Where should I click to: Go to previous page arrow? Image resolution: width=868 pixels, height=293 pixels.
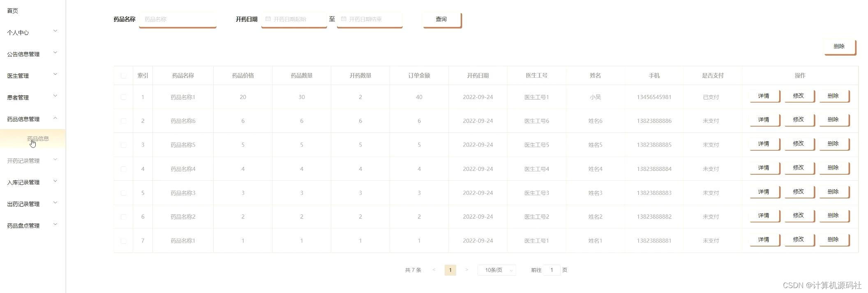[x=434, y=270]
